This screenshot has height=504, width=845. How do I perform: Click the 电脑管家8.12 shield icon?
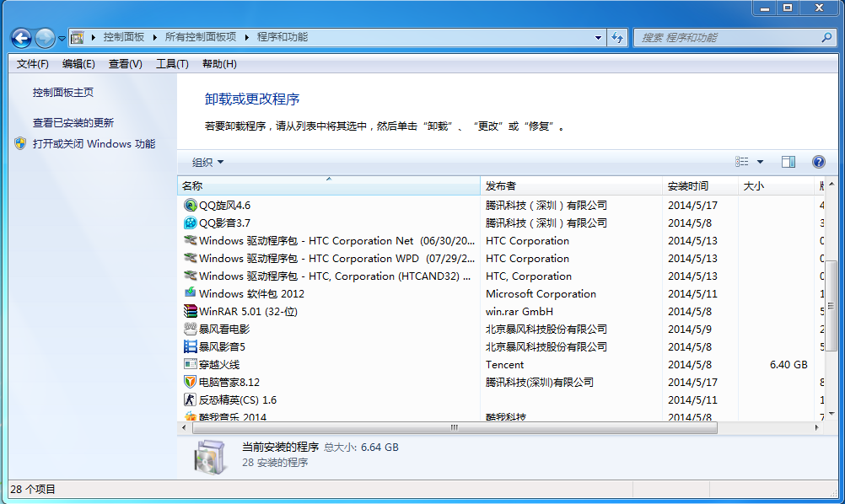(x=190, y=382)
